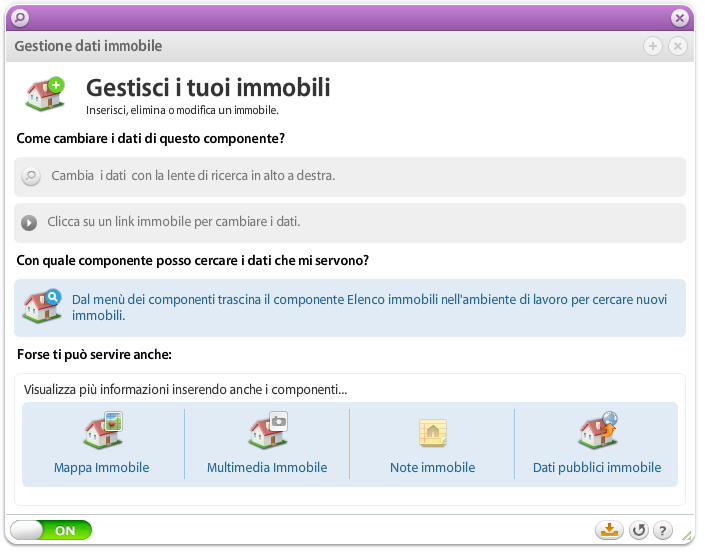Click 'Con quale componente posso cercare' heading

point(192,261)
